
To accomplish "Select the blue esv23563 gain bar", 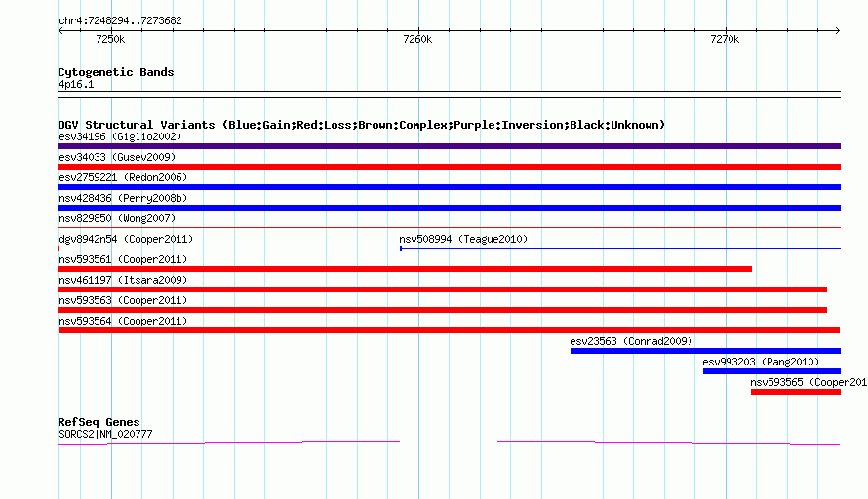I will click(x=705, y=351).
